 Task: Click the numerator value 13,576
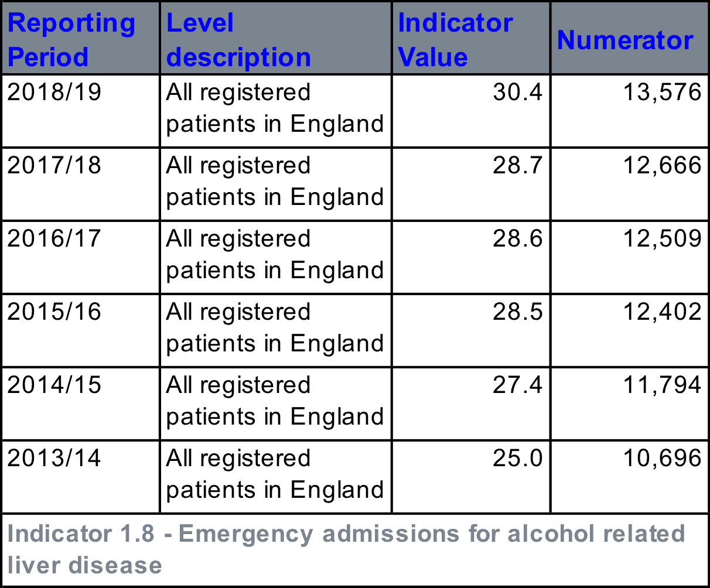tap(662, 93)
